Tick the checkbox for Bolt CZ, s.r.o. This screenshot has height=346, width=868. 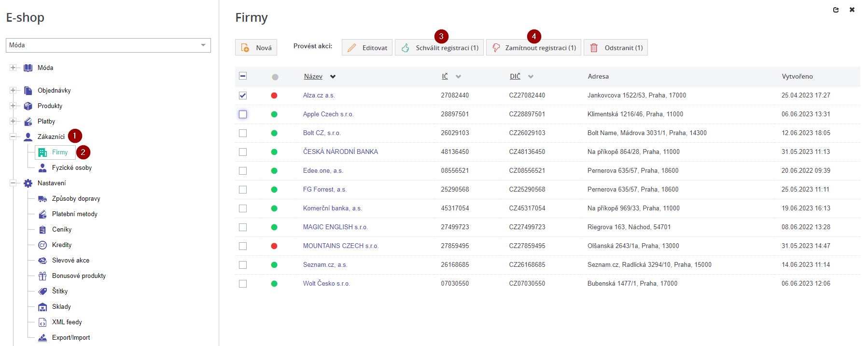tap(243, 133)
